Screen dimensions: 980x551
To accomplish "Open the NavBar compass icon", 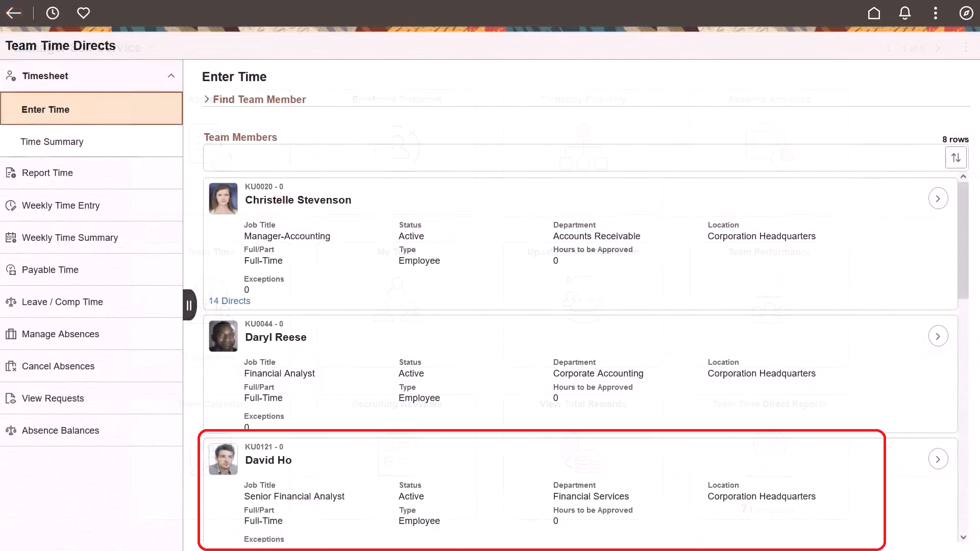I will tap(966, 13).
